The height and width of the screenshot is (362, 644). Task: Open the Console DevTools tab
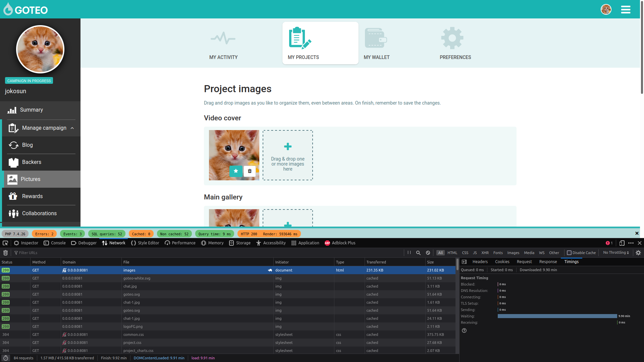coord(55,243)
